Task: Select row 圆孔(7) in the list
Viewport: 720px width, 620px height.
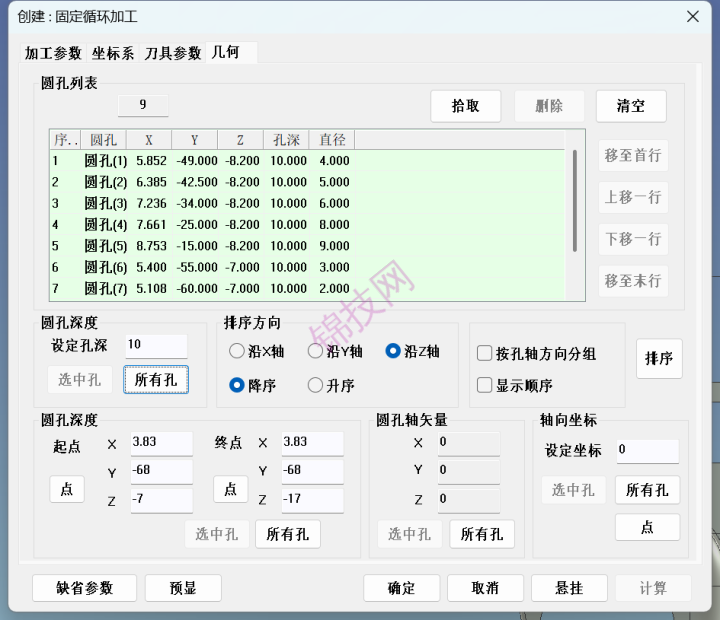Action: [307, 288]
